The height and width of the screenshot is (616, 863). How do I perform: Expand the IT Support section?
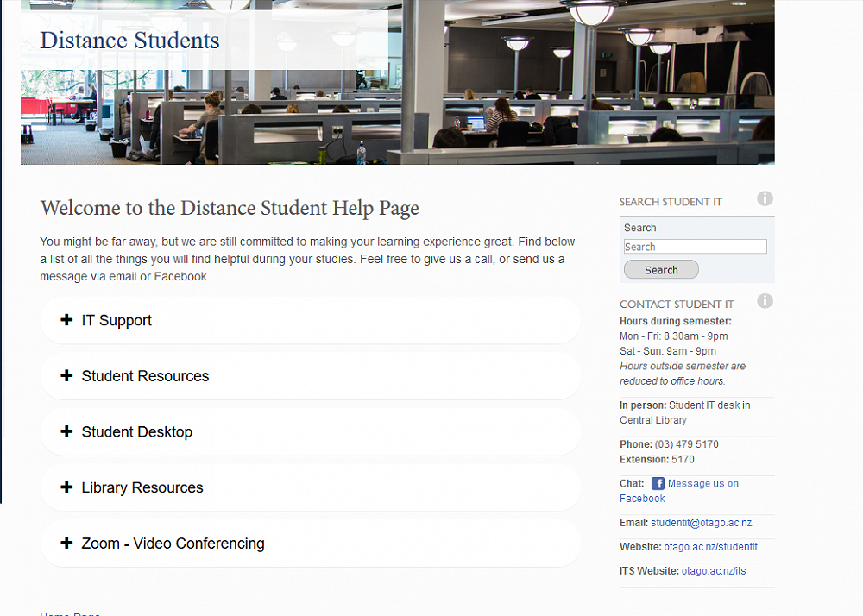[x=117, y=321]
